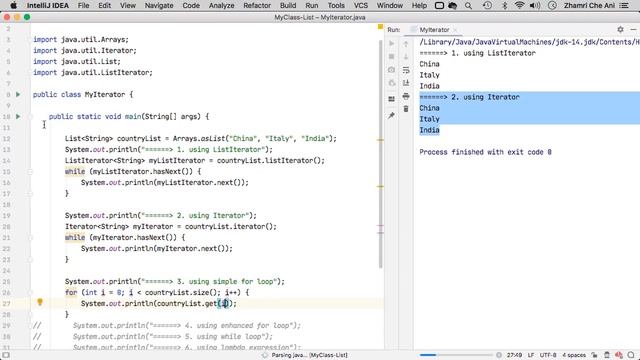Open Run panel settings gear
Image resolution: width=640 pixels, height=360 pixels.
pos(620,29)
